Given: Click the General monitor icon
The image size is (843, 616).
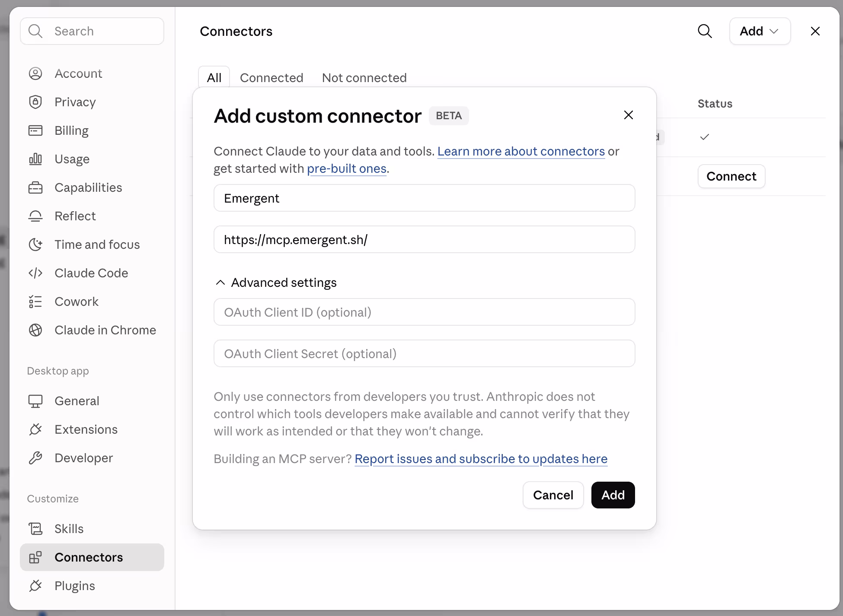Looking at the screenshot, I should tap(35, 401).
